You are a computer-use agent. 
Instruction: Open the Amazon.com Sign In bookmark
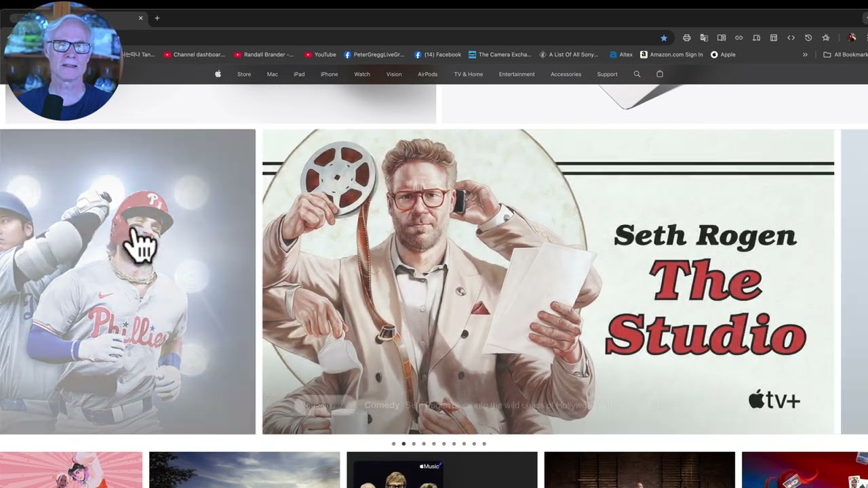pyautogui.click(x=671, y=55)
